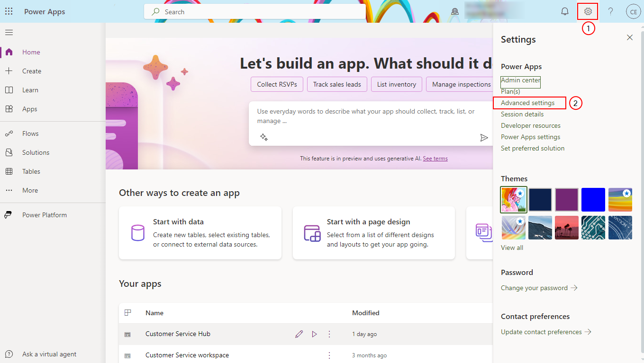Click Set preferred solution
The image size is (644, 363).
(x=533, y=148)
